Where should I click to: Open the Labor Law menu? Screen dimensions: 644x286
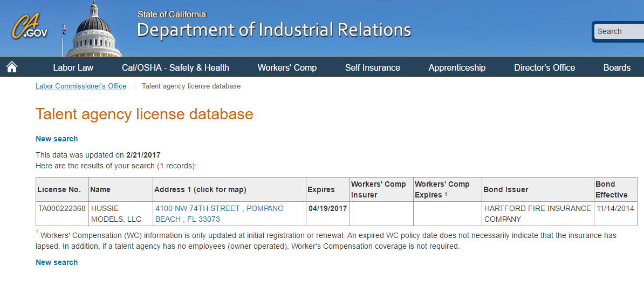point(73,68)
